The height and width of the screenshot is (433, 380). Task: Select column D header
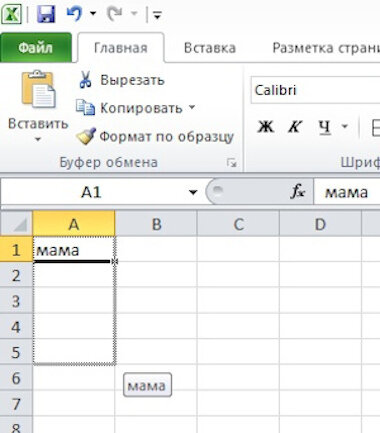click(x=320, y=224)
